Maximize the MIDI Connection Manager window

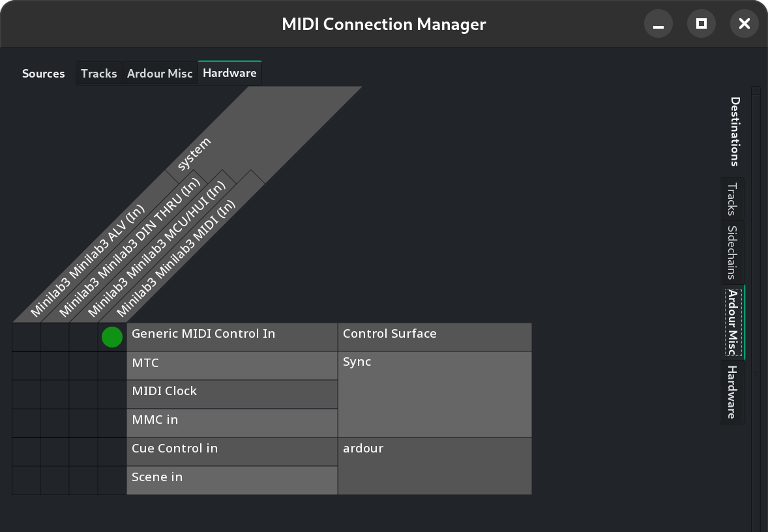point(701,24)
